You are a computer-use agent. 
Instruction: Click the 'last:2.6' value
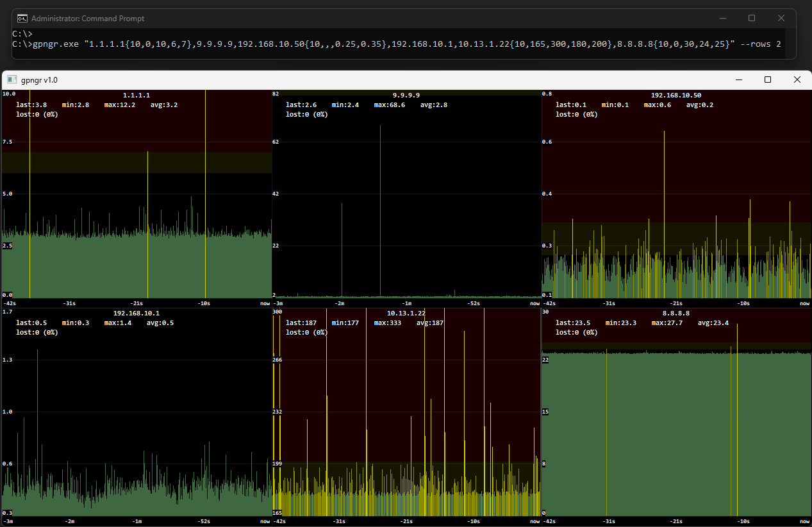pos(301,105)
